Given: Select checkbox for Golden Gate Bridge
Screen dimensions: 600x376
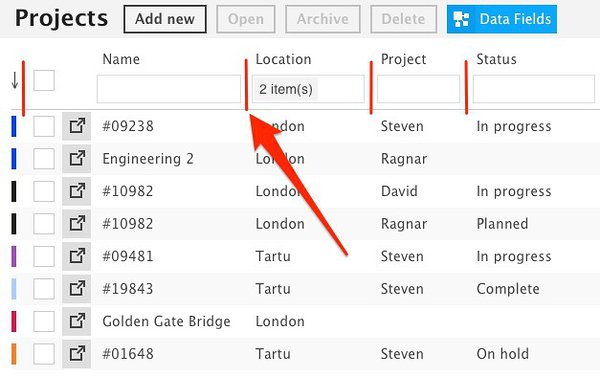Looking at the screenshot, I should pyautogui.click(x=44, y=321).
